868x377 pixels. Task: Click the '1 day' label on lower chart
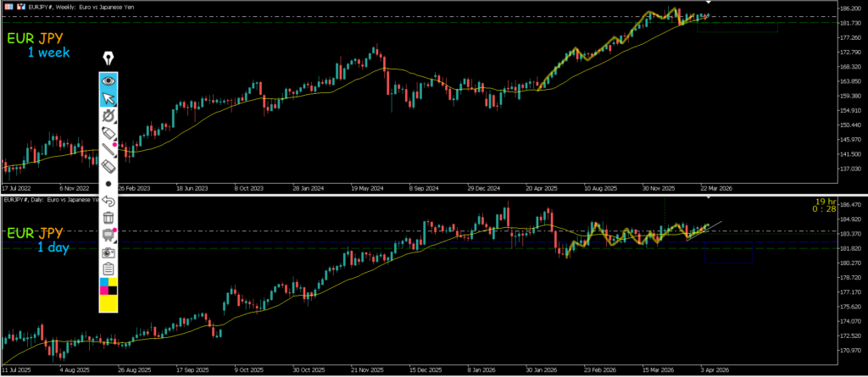[53, 247]
